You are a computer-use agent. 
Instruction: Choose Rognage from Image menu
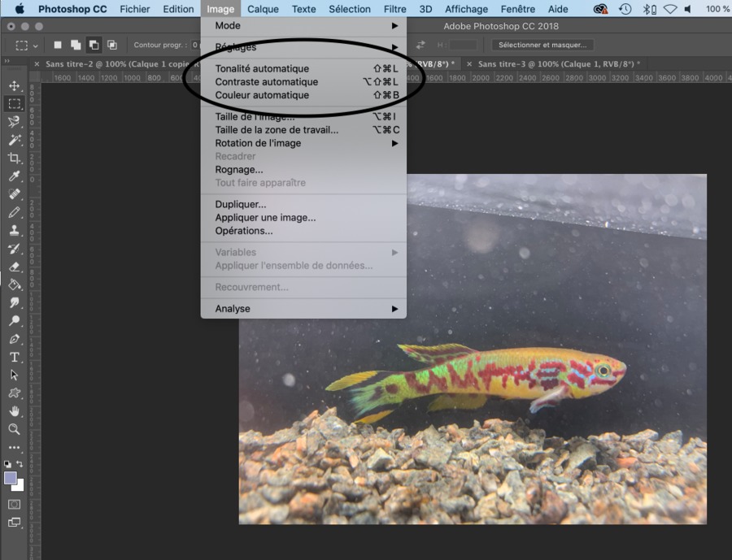click(303, 169)
